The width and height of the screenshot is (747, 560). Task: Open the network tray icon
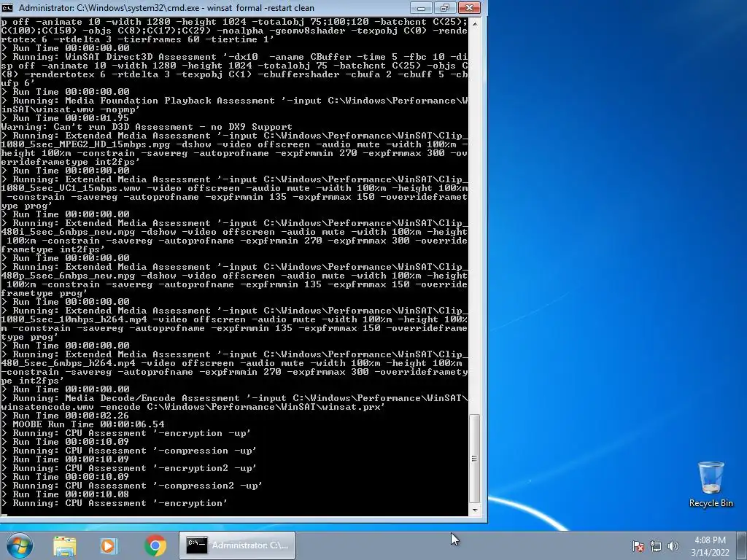coord(656,545)
